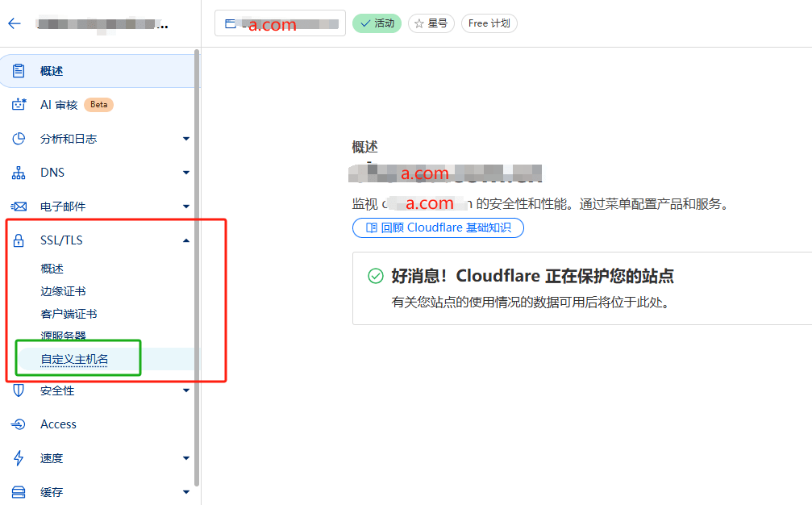Expand the DNS section arrow
812x505 pixels.
[x=186, y=173]
